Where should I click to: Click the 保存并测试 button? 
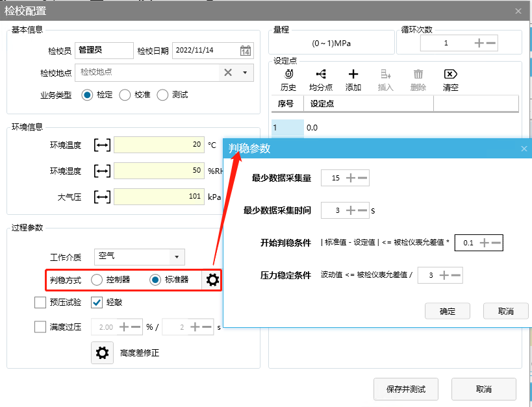tap(406, 389)
